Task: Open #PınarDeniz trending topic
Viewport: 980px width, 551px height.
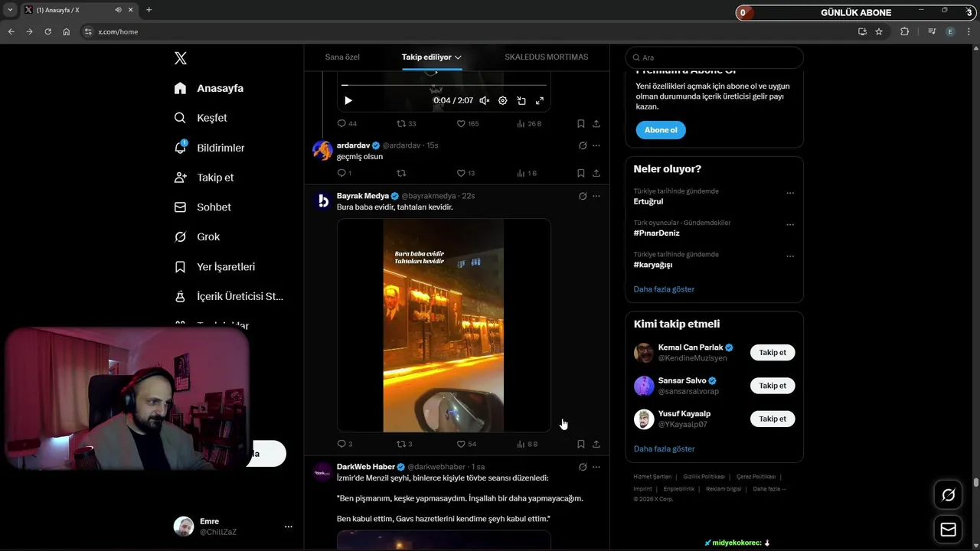Action: pos(657,233)
